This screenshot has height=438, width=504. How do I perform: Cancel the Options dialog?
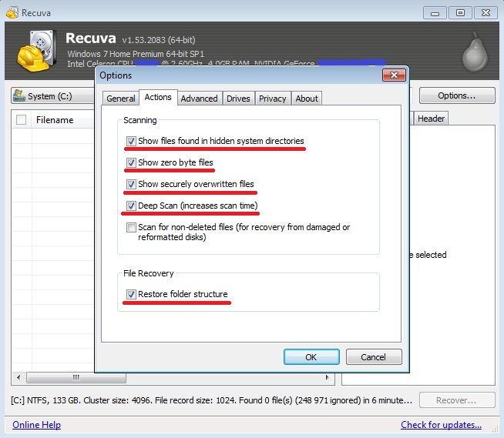point(374,356)
